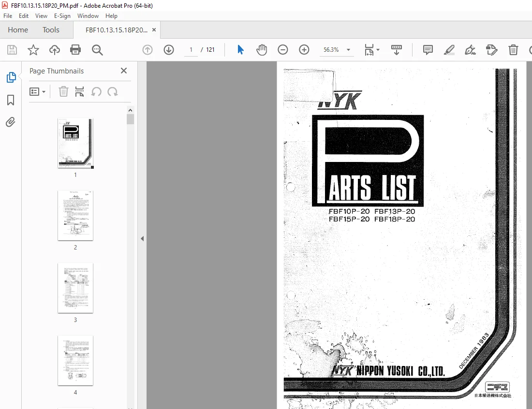Select page 2 thumbnail
This screenshot has height=409, width=532.
coord(75,215)
